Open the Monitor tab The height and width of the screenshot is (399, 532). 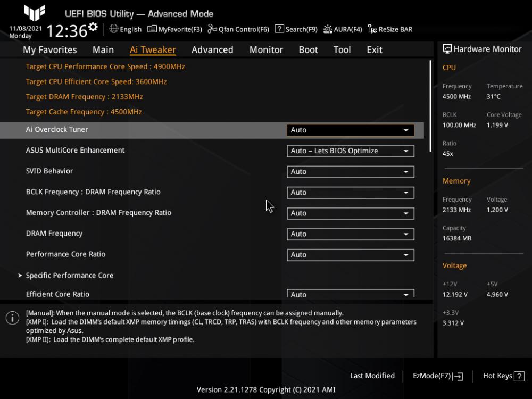[x=266, y=50]
